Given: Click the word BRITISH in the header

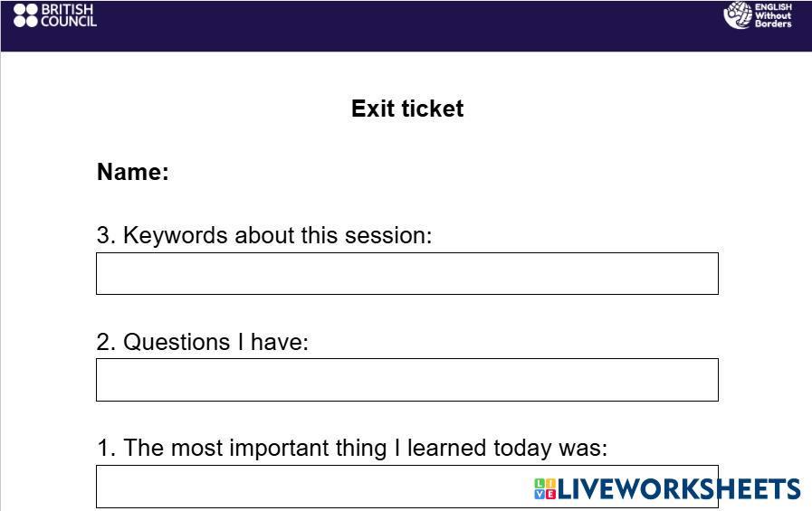Looking at the screenshot, I should tap(67, 9).
